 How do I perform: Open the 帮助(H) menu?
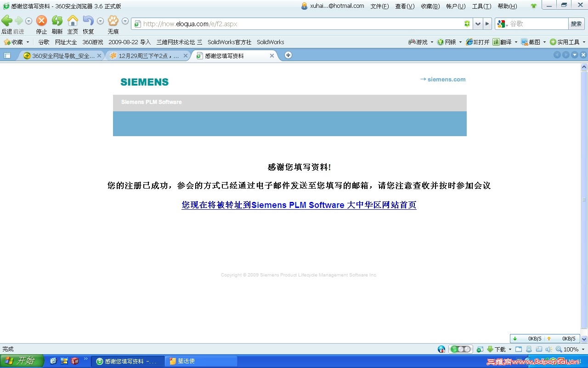[507, 6]
